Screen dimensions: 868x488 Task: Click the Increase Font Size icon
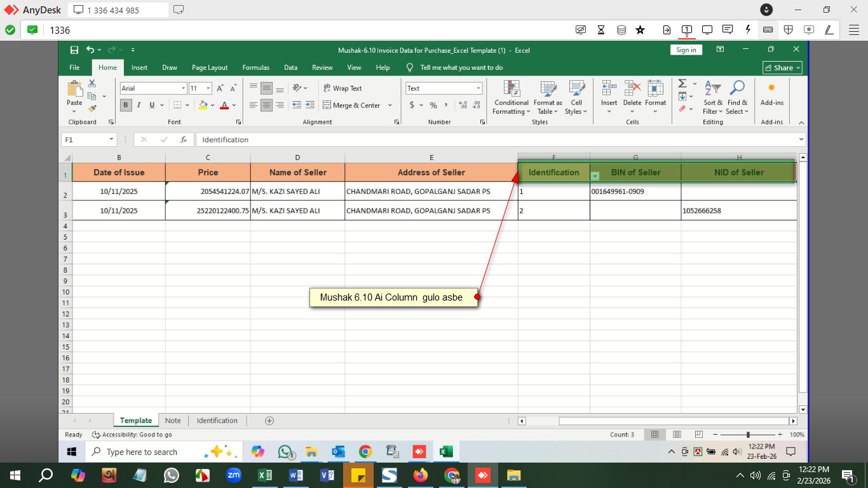[220, 88]
